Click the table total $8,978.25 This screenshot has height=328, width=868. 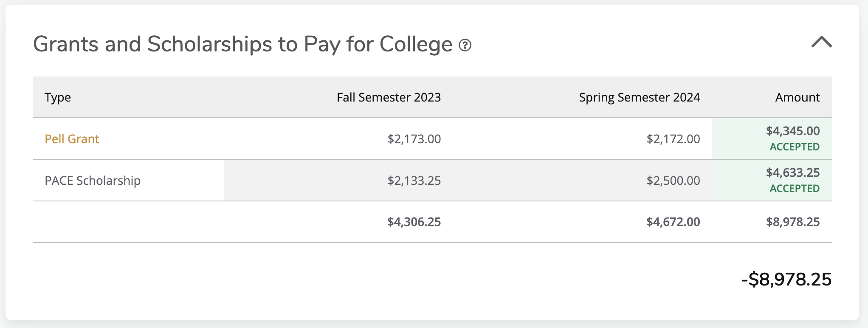pos(792,222)
